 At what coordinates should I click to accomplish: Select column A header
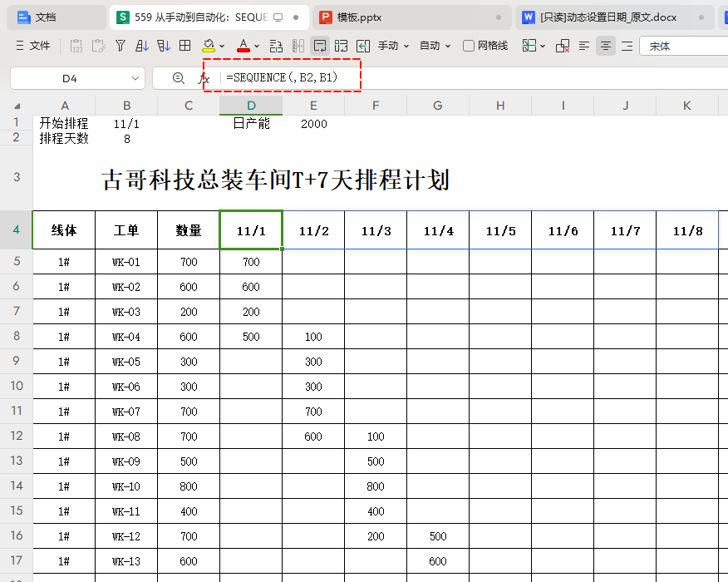(64, 106)
